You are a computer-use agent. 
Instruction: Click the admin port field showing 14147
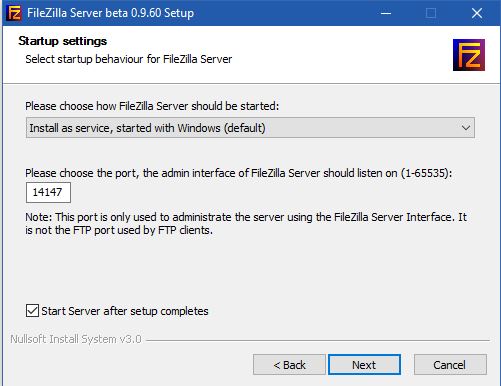coord(48,192)
